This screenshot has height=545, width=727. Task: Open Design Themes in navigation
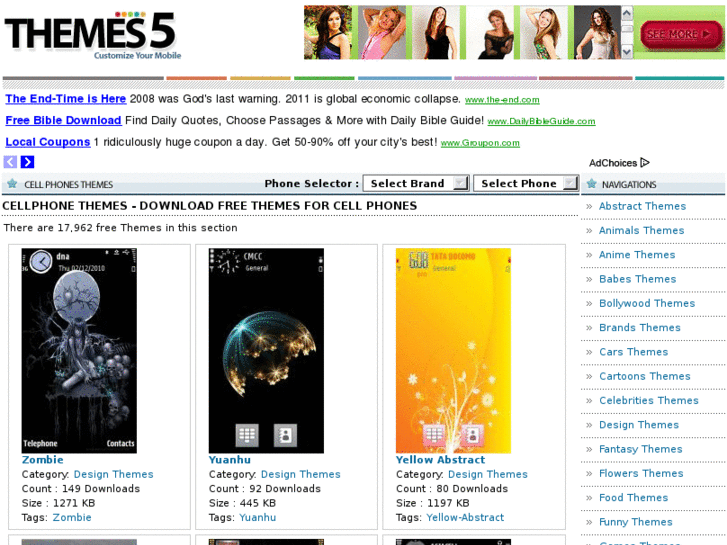638,425
